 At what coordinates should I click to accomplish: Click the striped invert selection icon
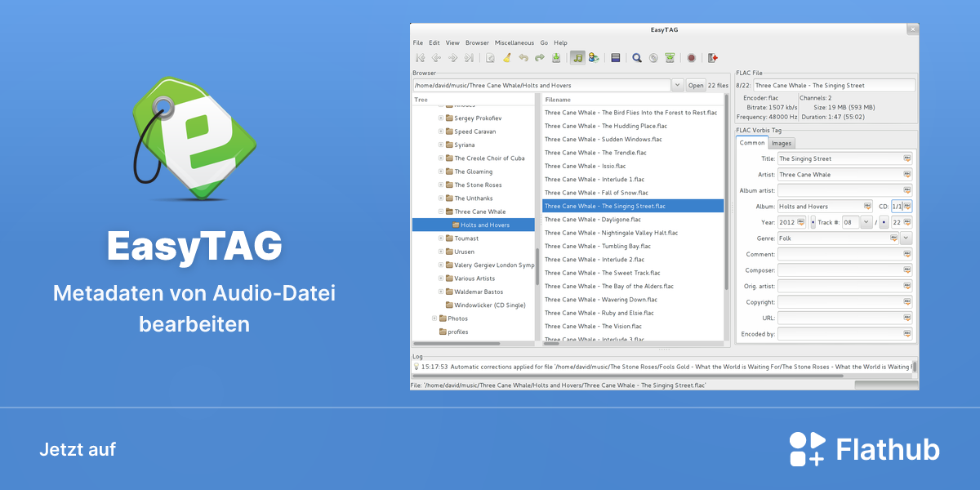coord(615,58)
